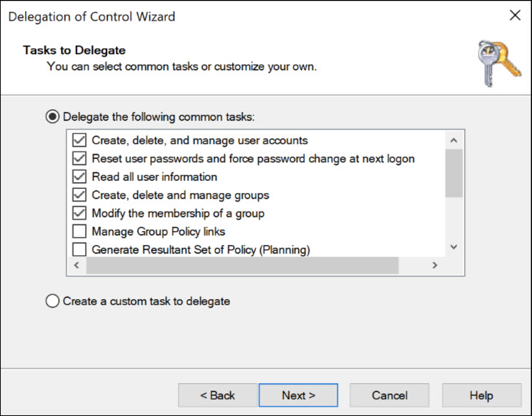Choose Create a custom task to delegate

[53, 301]
